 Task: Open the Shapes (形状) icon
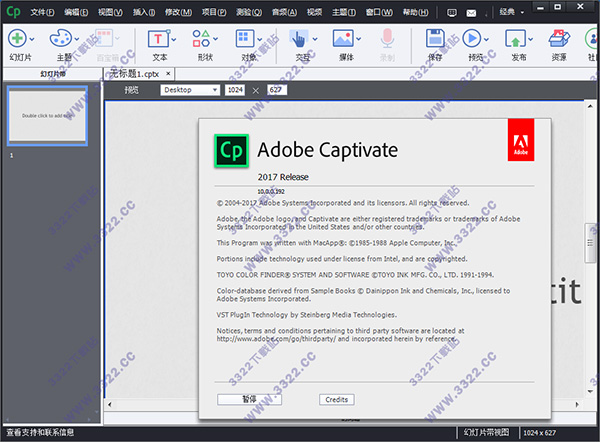click(201, 38)
